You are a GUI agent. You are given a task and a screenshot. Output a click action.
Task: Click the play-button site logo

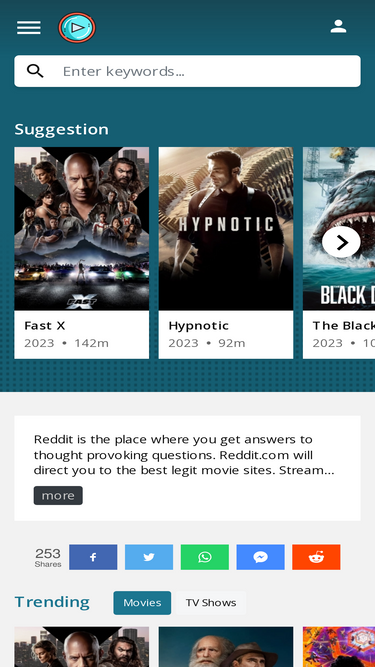coord(77,28)
